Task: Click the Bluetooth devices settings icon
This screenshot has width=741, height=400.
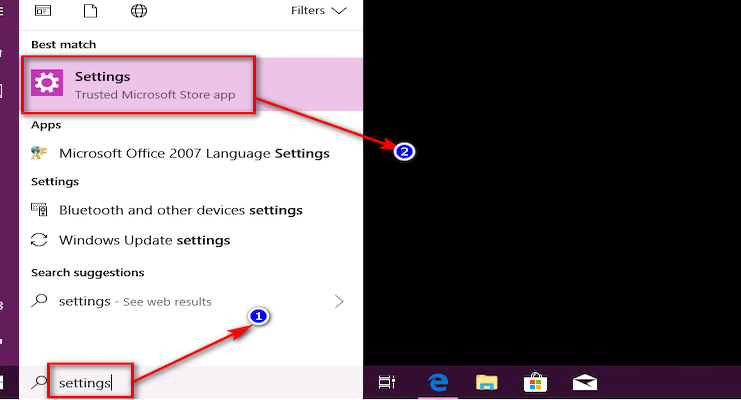Action: [39, 209]
